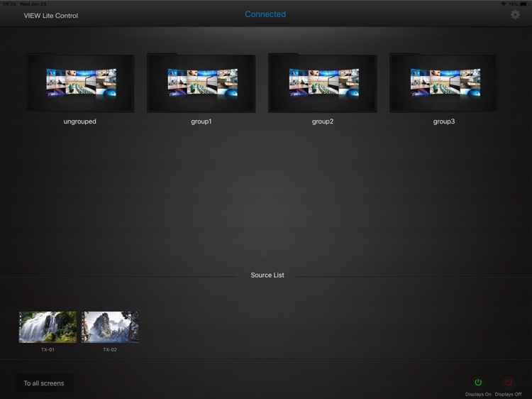
Task: Click the To all screens button
Action: click(x=44, y=383)
